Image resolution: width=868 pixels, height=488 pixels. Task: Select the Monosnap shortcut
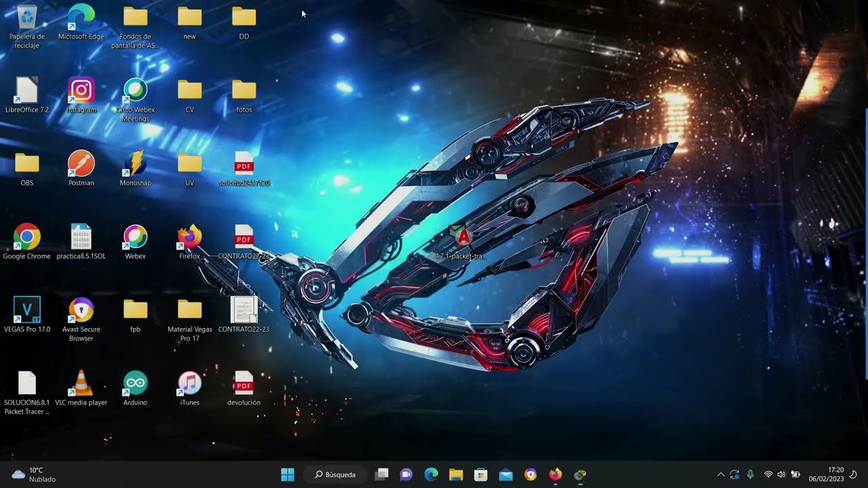136,168
